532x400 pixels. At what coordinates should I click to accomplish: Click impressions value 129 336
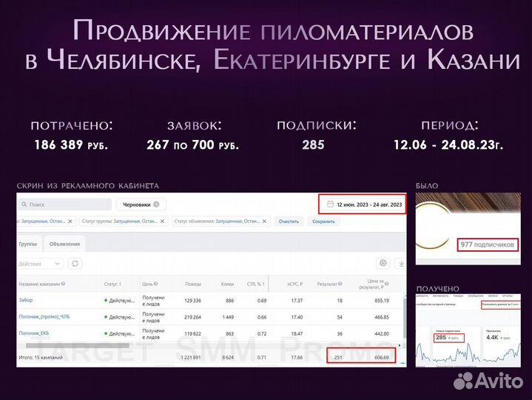coord(192,301)
